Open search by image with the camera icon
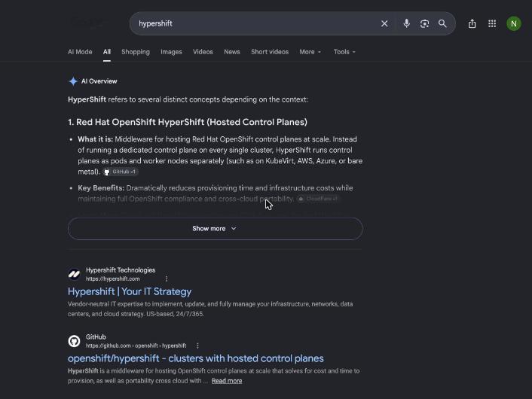Image resolution: width=532 pixels, height=399 pixels. pyautogui.click(x=424, y=24)
